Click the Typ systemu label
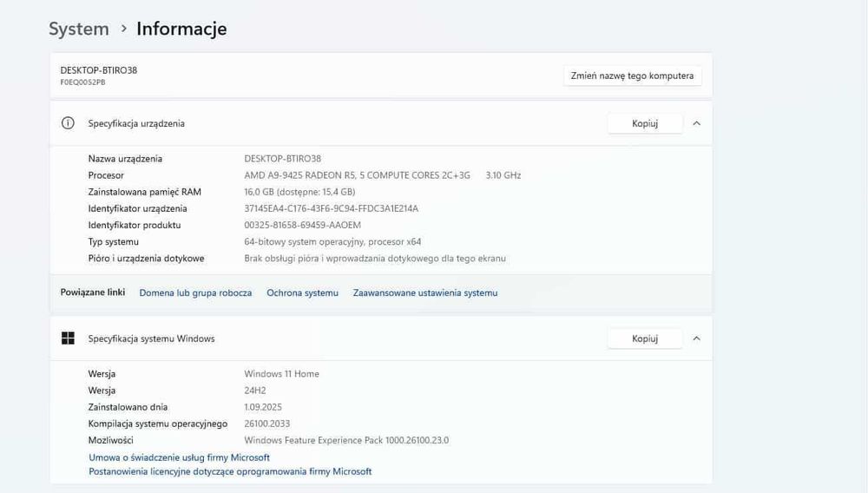The width and height of the screenshot is (868, 493). pos(113,242)
